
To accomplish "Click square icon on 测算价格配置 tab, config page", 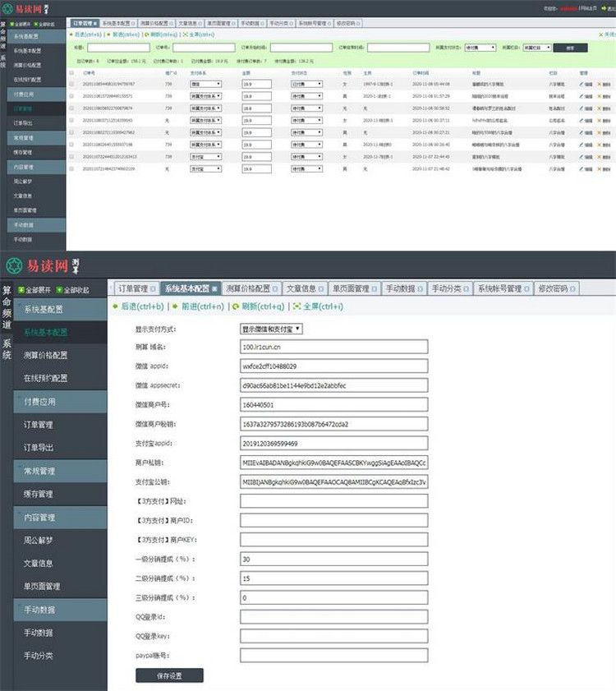I will [275, 288].
